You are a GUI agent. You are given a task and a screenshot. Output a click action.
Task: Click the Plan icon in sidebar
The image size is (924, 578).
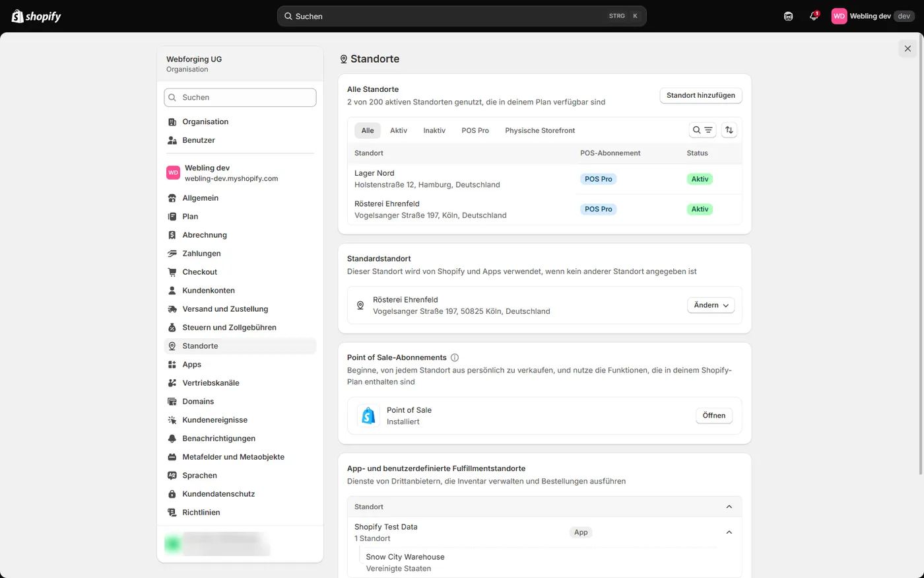[x=172, y=217]
